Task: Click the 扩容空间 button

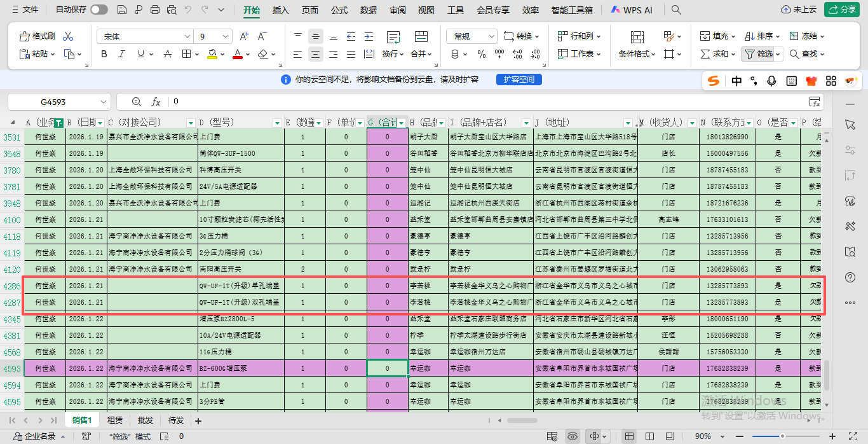Action: (x=519, y=80)
